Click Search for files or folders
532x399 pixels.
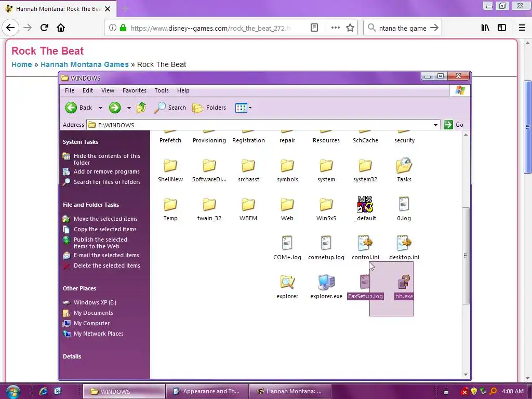coord(101,182)
